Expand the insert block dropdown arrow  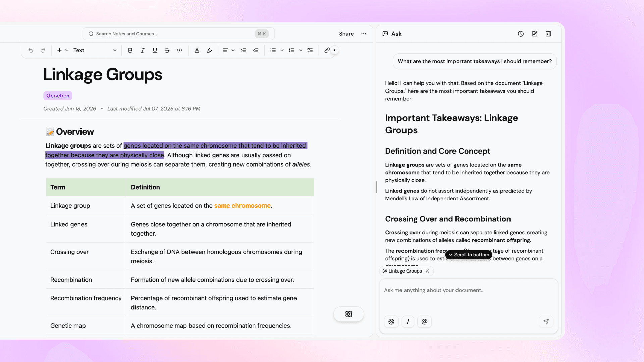[x=67, y=50]
